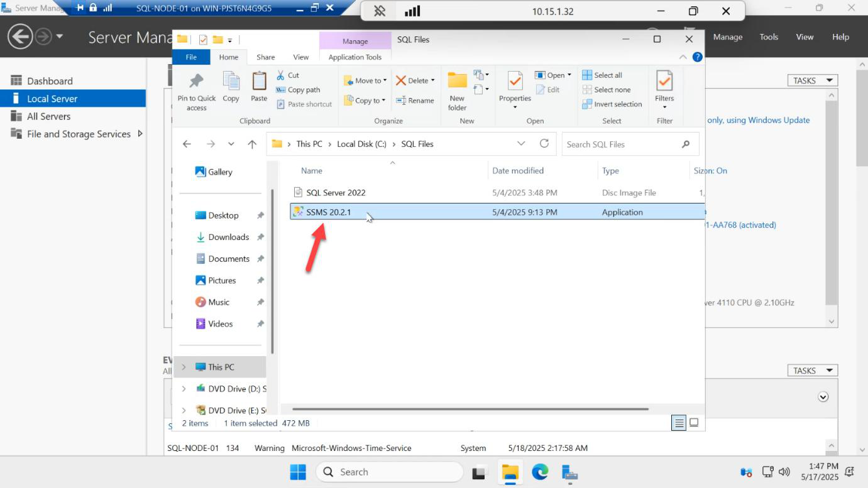Screen dimensions: 868x488
Task: Open the File tab
Action: pyautogui.click(x=192, y=57)
